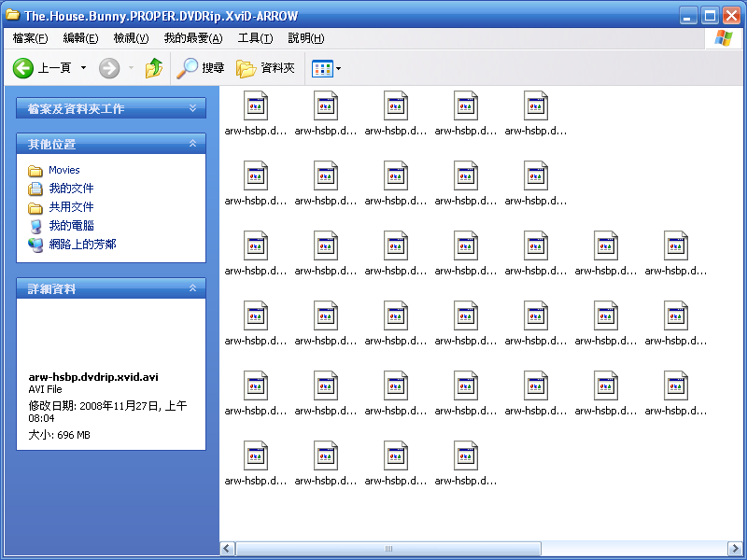The width and height of the screenshot is (747, 560).
Task: Click the 大小: 696 MB text
Action: pos(59,435)
